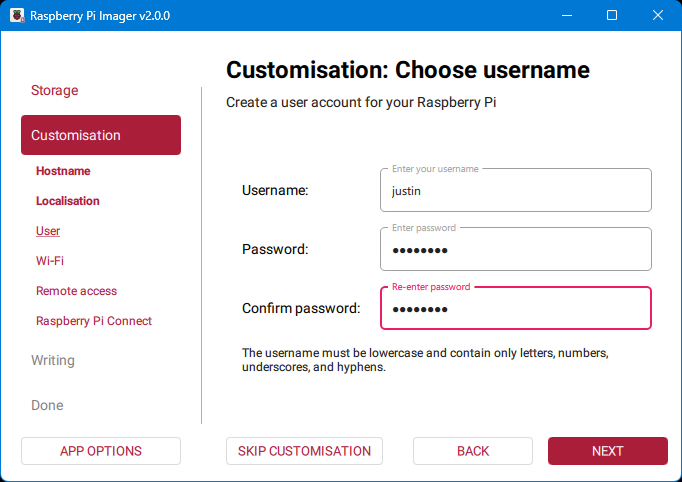
Task: Open the Localisation sub-step
Action: tap(68, 201)
